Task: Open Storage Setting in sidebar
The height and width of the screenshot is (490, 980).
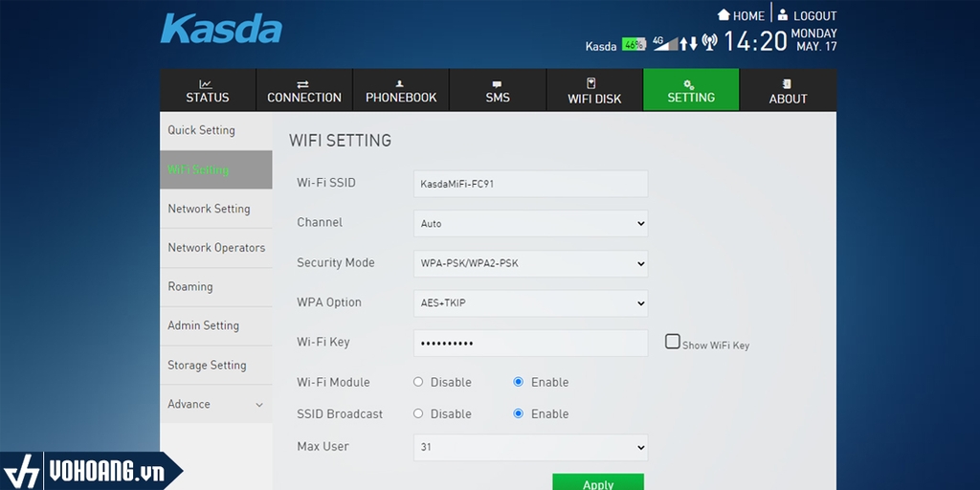Action: 215,365
